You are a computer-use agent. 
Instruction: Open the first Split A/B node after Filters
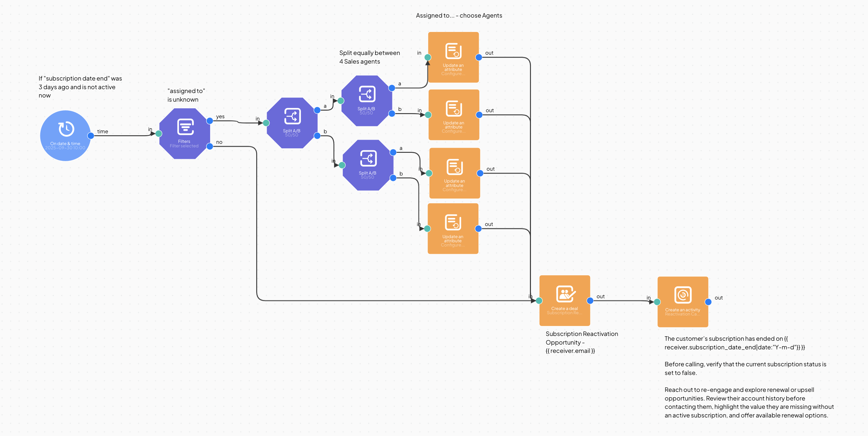tap(292, 123)
